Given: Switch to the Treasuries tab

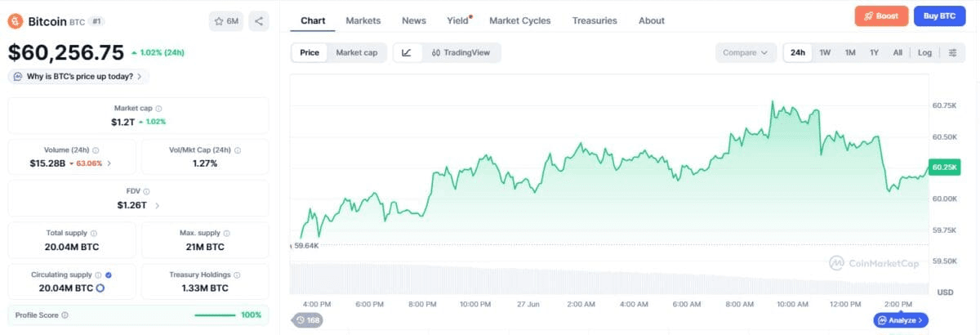Looking at the screenshot, I should tap(595, 20).
